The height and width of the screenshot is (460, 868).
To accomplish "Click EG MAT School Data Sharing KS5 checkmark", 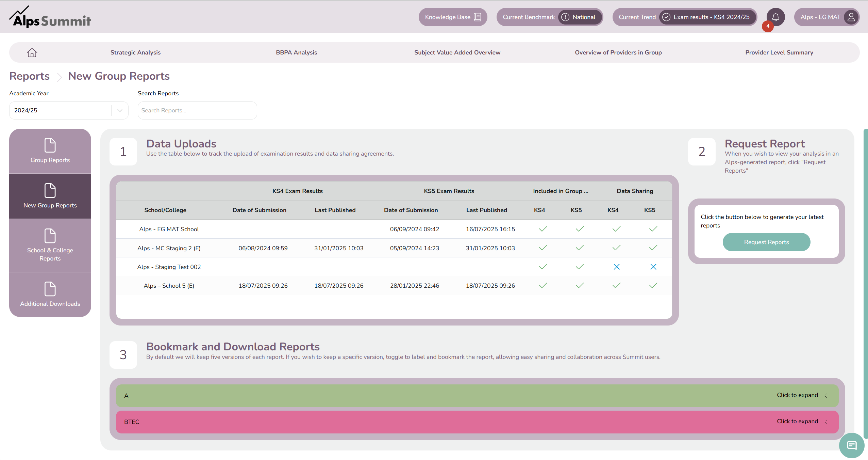I will pyautogui.click(x=653, y=229).
